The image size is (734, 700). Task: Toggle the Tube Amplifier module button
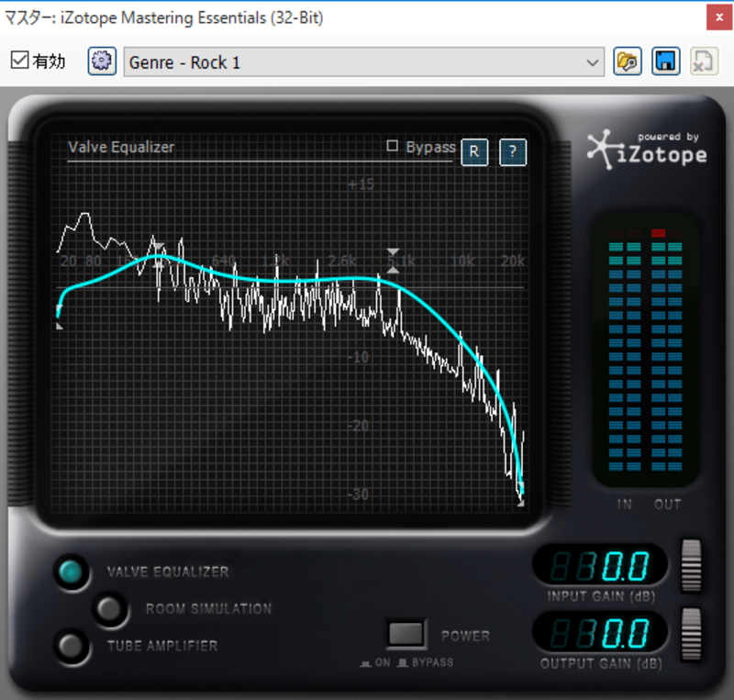tap(72, 646)
